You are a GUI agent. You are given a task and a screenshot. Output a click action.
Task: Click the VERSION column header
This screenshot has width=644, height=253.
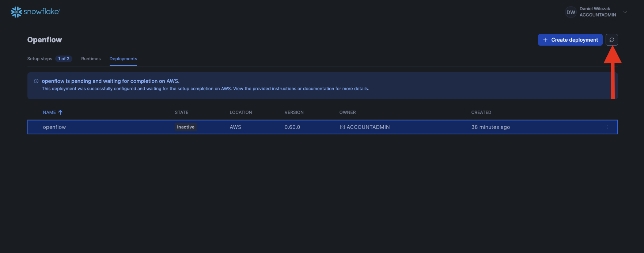(294, 112)
